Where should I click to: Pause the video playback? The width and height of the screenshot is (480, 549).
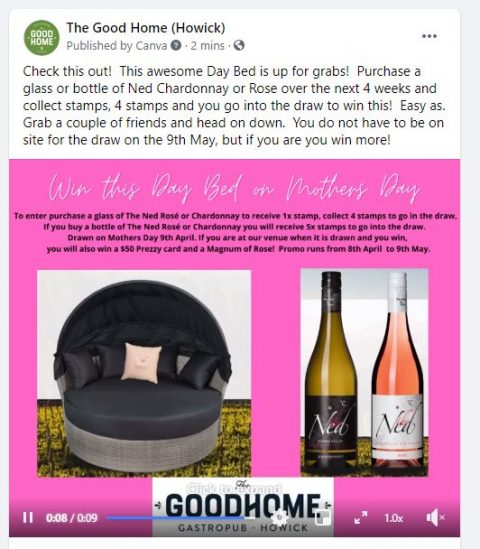[x=28, y=517]
